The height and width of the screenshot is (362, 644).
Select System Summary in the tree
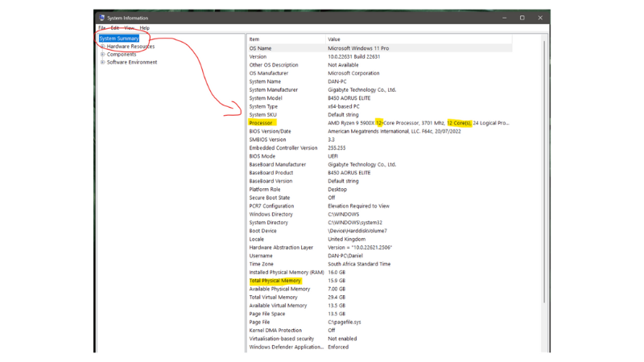[119, 39]
